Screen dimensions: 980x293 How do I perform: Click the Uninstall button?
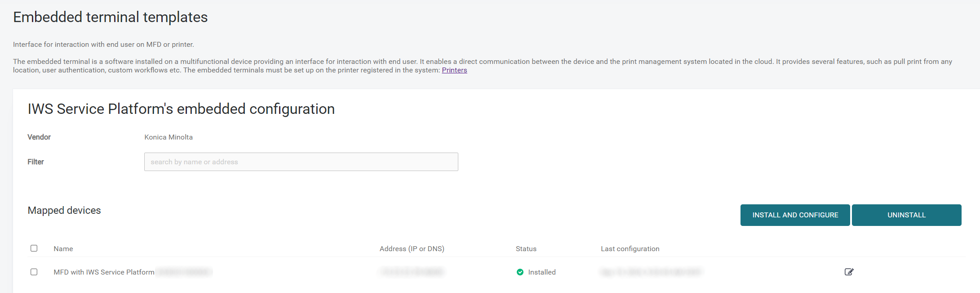tap(906, 215)
